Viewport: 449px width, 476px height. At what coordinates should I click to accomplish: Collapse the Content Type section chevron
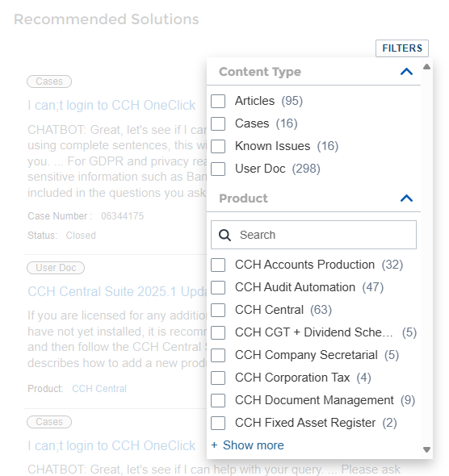[406, 72]
